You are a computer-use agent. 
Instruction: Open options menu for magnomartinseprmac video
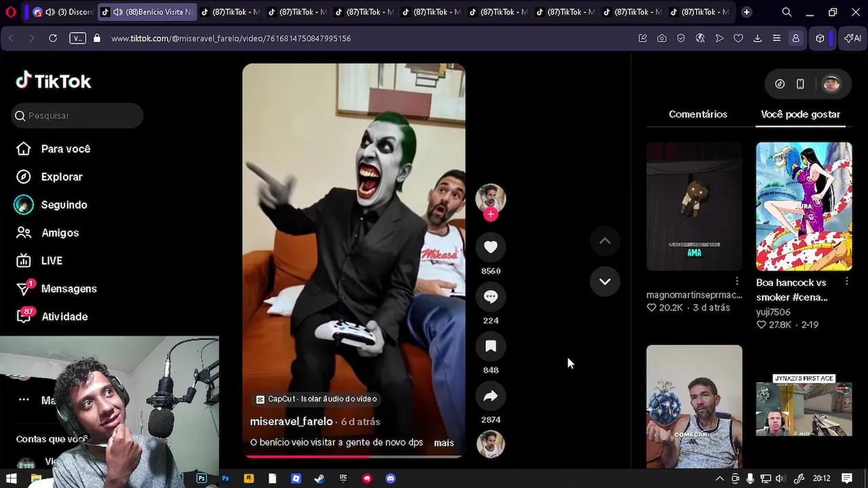737,281
